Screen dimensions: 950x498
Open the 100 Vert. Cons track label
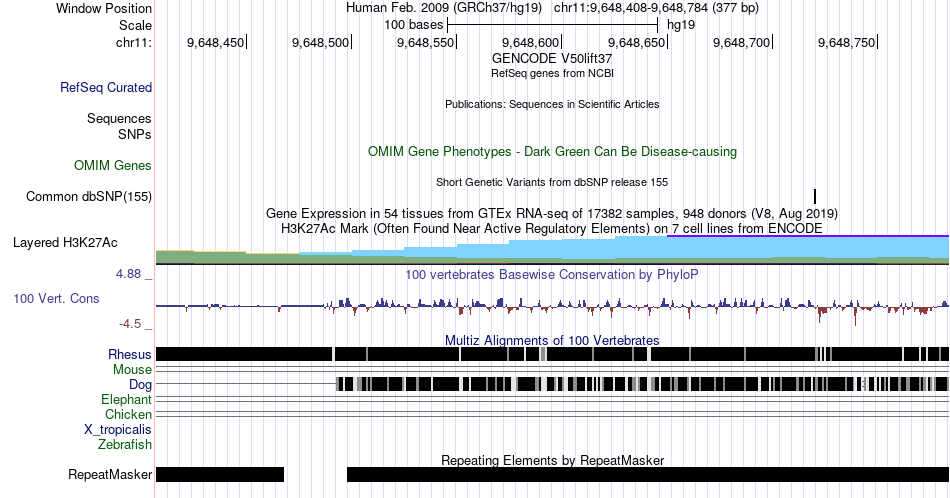click(x=56, y=298)
